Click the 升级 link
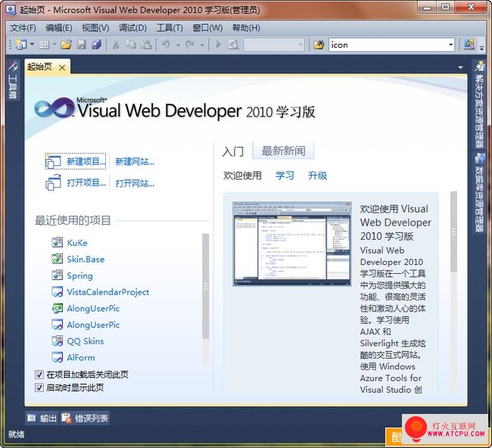Screen dimensions: 492x448 [x=317, y=176]
